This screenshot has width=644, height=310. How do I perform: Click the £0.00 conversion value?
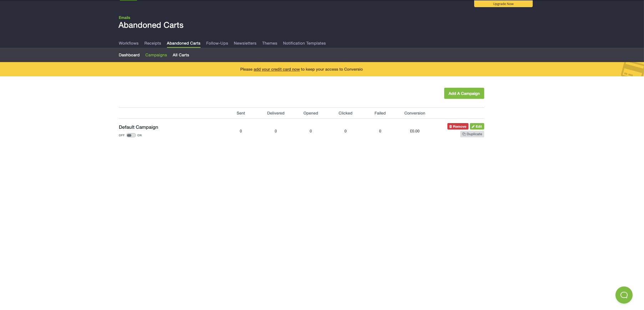[x=415, y=131]
